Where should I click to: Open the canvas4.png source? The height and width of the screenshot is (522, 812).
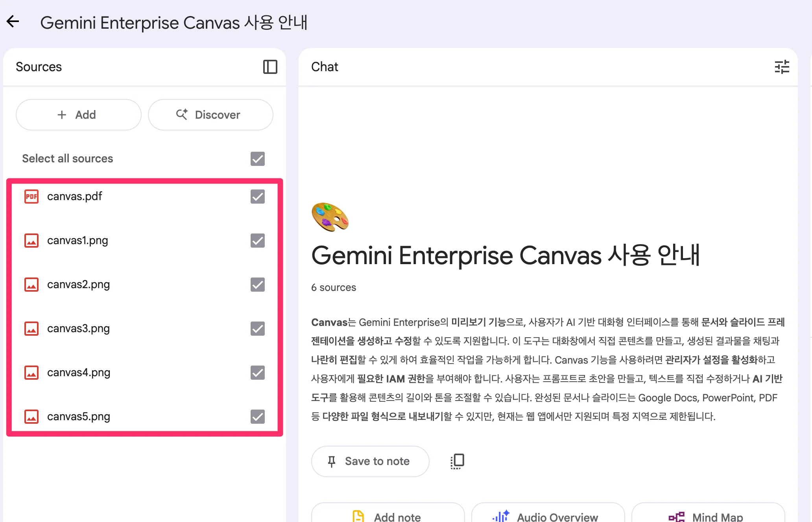pyautogui.click(x=79, y=373)
